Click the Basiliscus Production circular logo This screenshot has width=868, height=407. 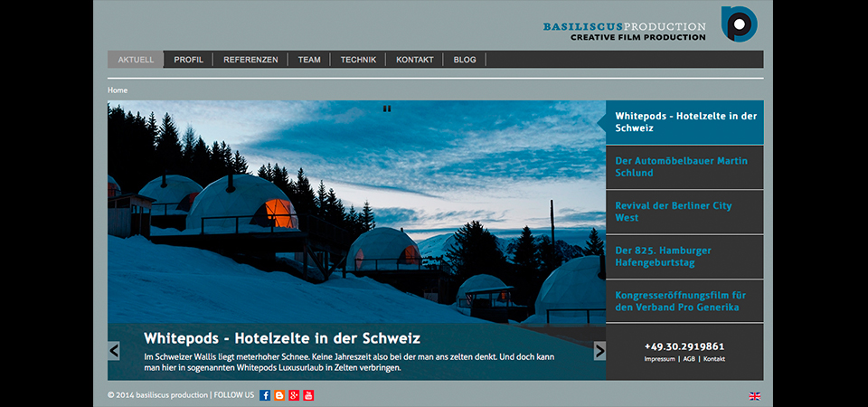click(739, 24)
